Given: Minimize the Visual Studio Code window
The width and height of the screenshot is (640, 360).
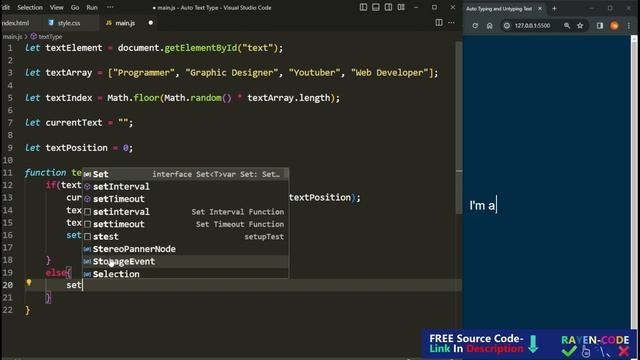Looking at the screenshot, I should (x=416, y=7).
